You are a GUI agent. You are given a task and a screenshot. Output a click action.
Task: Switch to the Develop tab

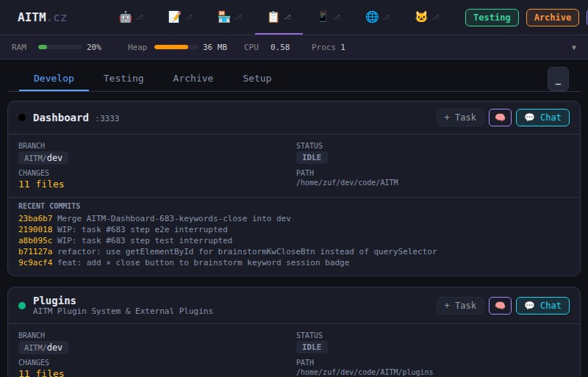coord(54,79)
